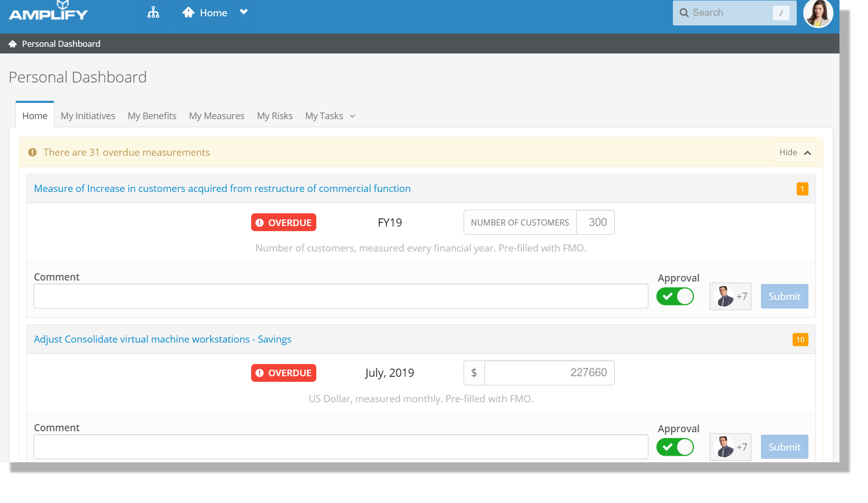Viewport: 868px width, 503px height.
Task: Click orange badge showing 1
Action: point(802,189)
